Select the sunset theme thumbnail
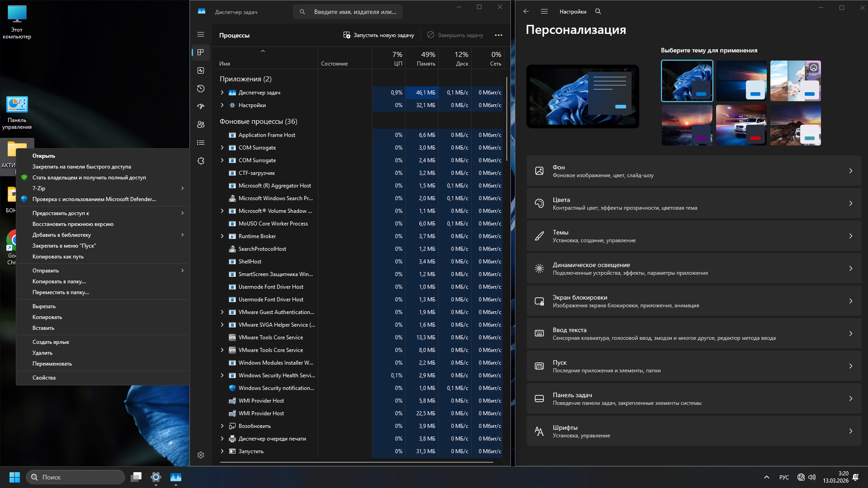This screenshot has height=488, width=868. pos(687,125)
